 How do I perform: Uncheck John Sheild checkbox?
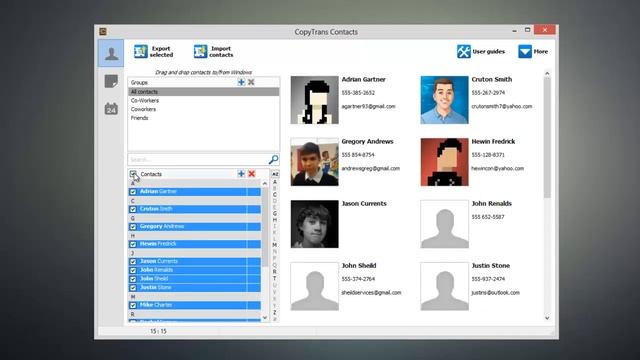tap(133, 279)
